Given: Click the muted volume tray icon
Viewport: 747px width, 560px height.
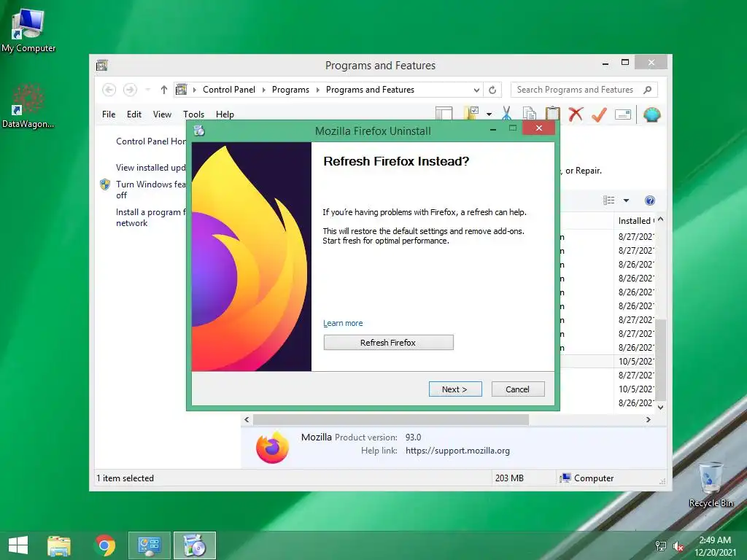Looking at the screenshot, I should click(x=678, y=546).
